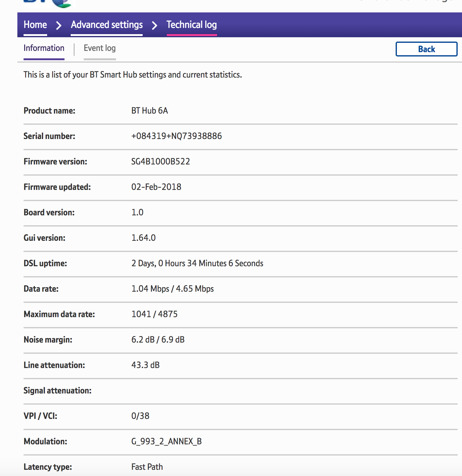462x476 pixels.
Task: Select the Information tab
Action: coord(44,49)
